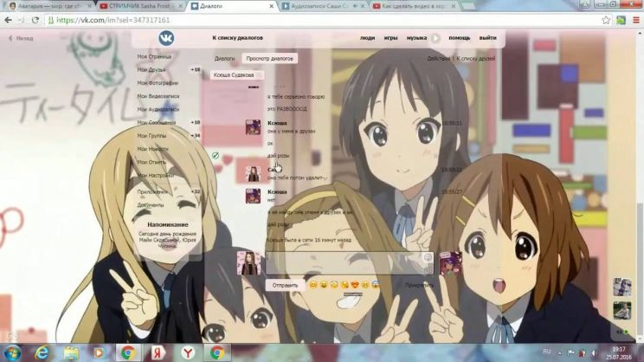The width and height of the screenshot is (644, 362).
Task: Open the emoji picker in message box
Action: coord(427,257)
